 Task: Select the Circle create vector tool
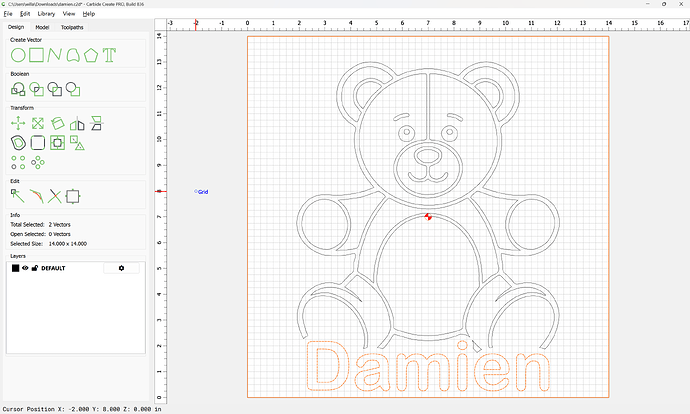[x=18, y=54]
